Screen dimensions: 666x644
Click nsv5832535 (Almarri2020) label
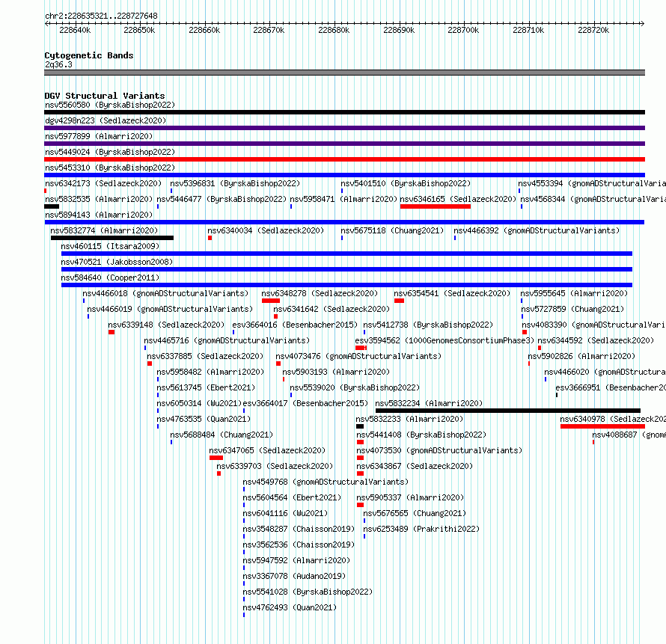[99, 199]
